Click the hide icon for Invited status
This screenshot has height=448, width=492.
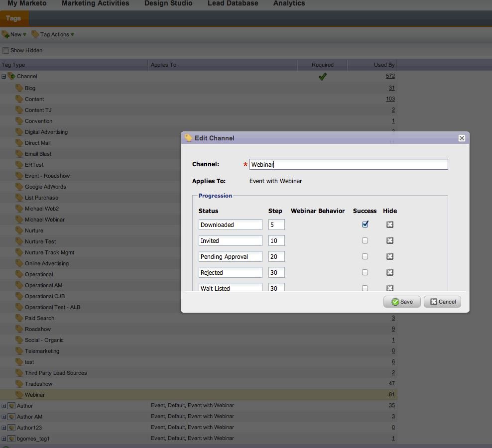click(x=390, y=240)
